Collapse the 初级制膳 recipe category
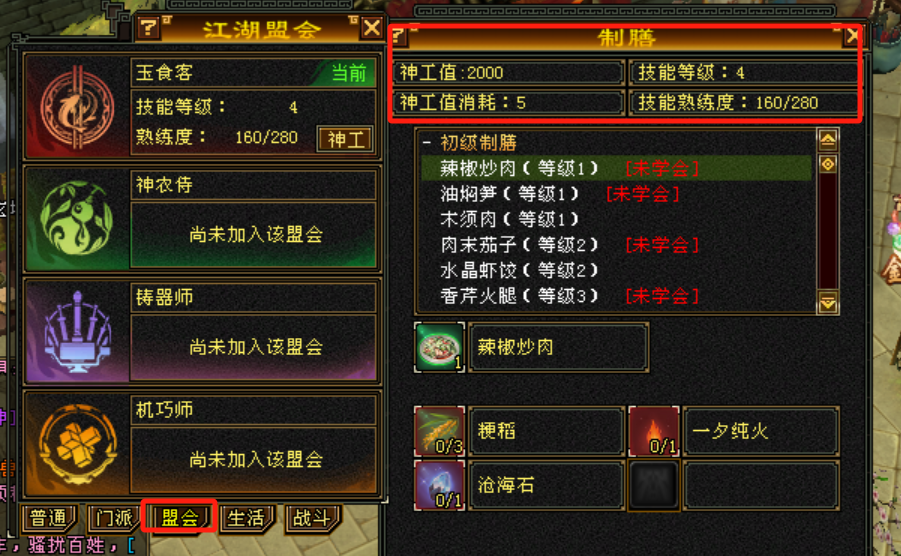 click(x=426, y=142)
